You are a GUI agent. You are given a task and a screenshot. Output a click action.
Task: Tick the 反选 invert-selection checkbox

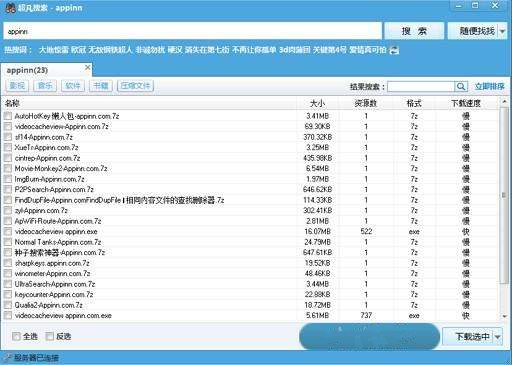(49, 336)
